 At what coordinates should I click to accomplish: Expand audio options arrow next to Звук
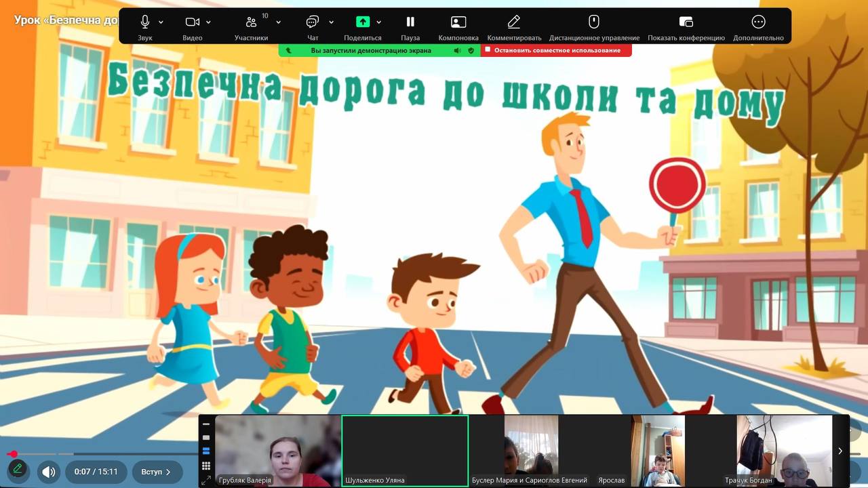coord(161,22)
